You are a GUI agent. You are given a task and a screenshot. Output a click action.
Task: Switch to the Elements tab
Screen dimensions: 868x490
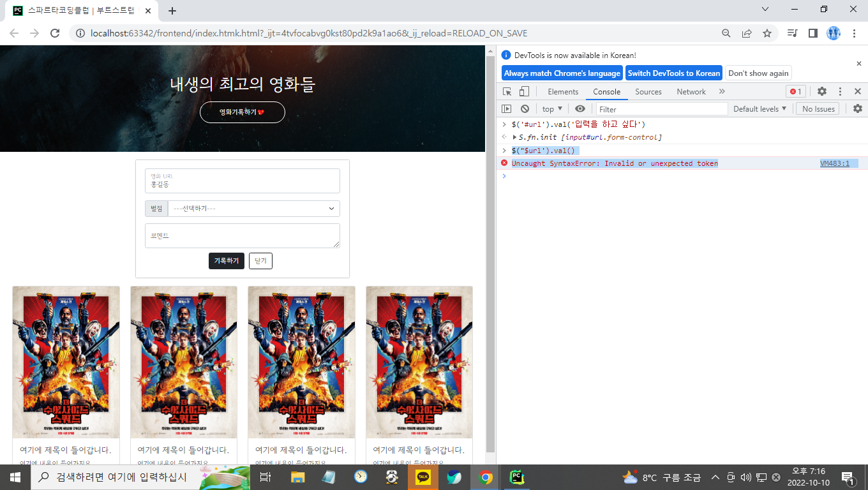[563, 92]
